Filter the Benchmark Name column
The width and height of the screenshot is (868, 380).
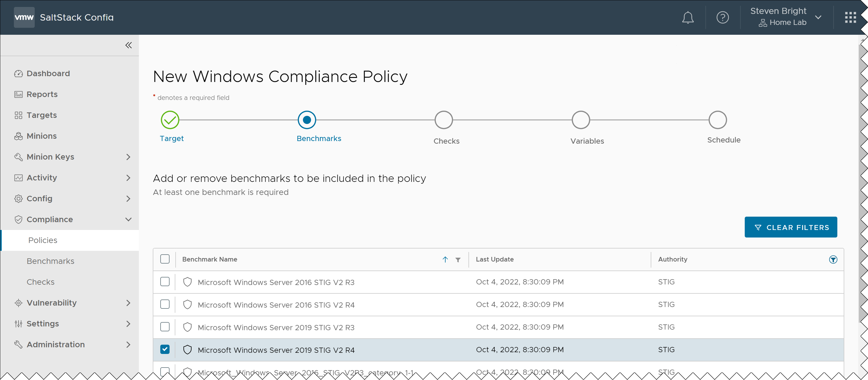point(458,260)
